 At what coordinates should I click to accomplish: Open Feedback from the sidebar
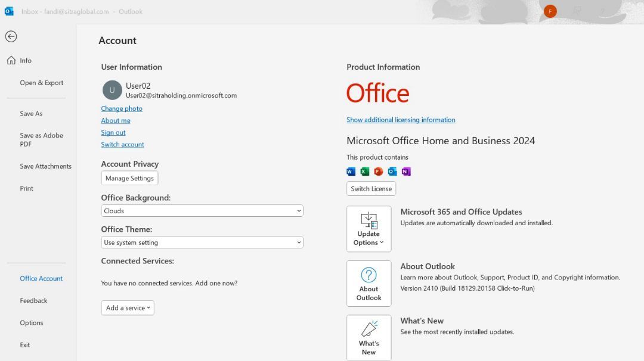tap(33, 301)
